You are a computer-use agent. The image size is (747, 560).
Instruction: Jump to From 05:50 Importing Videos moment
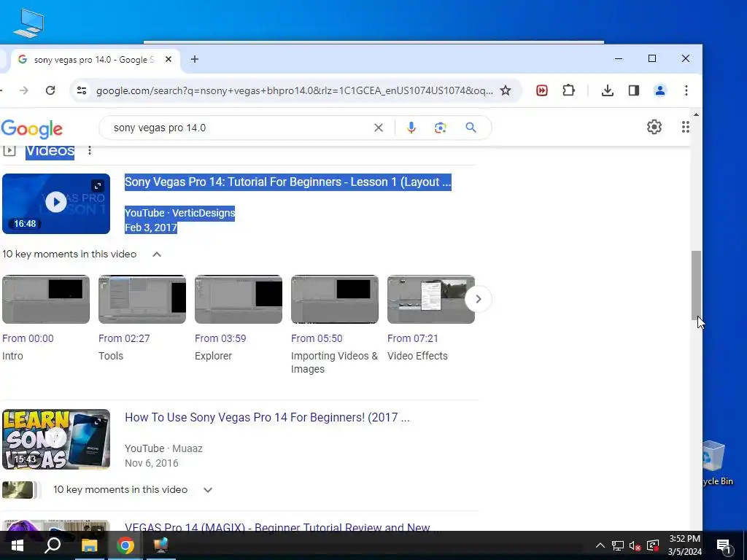tap(317, 338)
